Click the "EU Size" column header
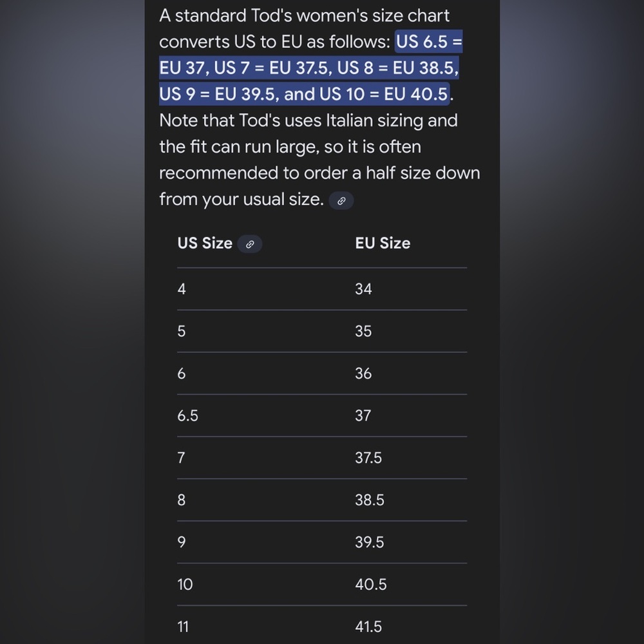644x644 pixels. tap(383, 243)
